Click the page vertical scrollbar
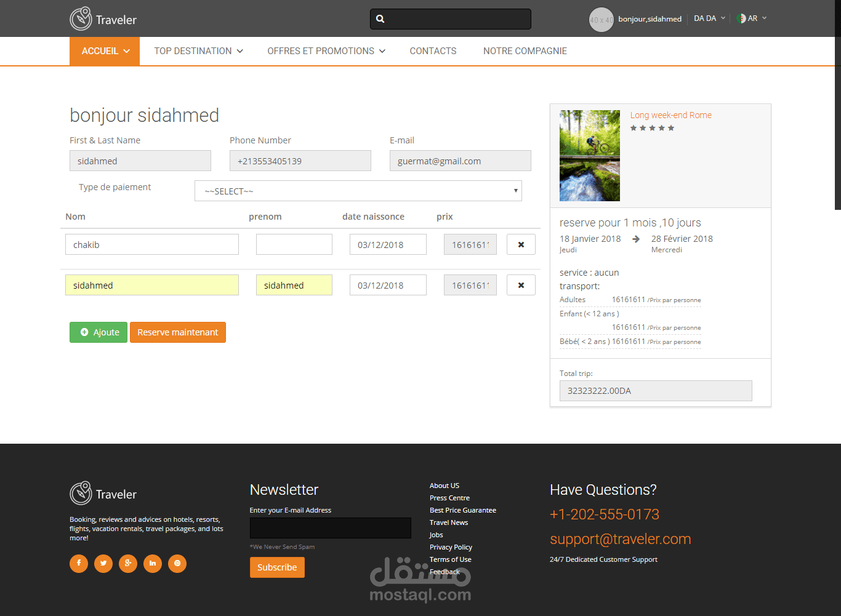The width and height of the screenshot is (841, 616). tap(838, 105)
